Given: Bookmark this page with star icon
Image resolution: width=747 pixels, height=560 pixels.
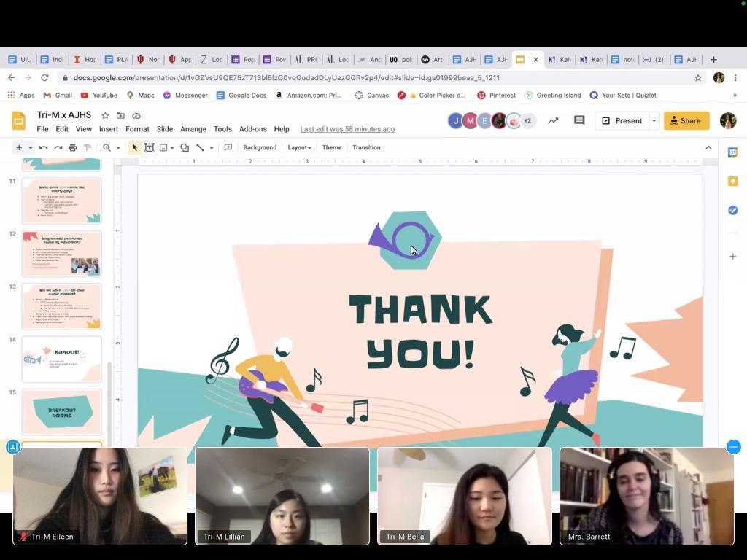Looking at the screenshot, I should pos(698,78).
